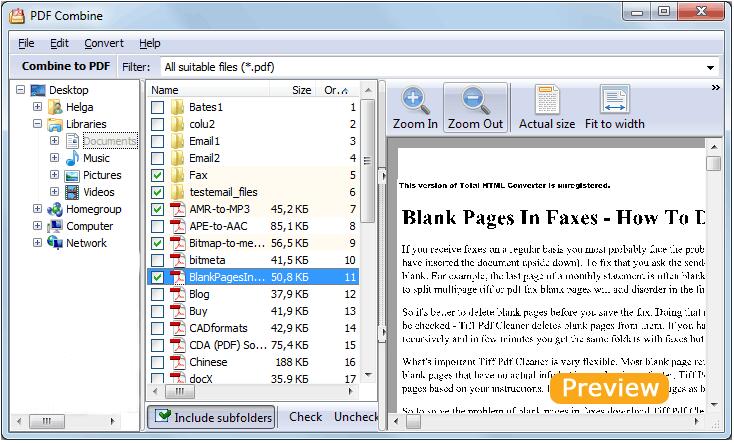Open the toolbar overflow double-arrow
This screenshot has width=734, height=443.
coord(715,88)
